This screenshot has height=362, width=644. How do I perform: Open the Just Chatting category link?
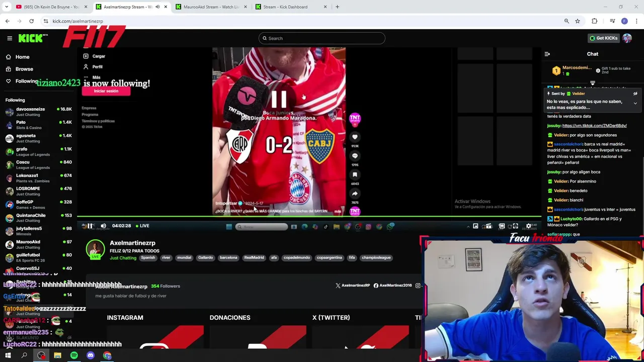pos(123,258)
